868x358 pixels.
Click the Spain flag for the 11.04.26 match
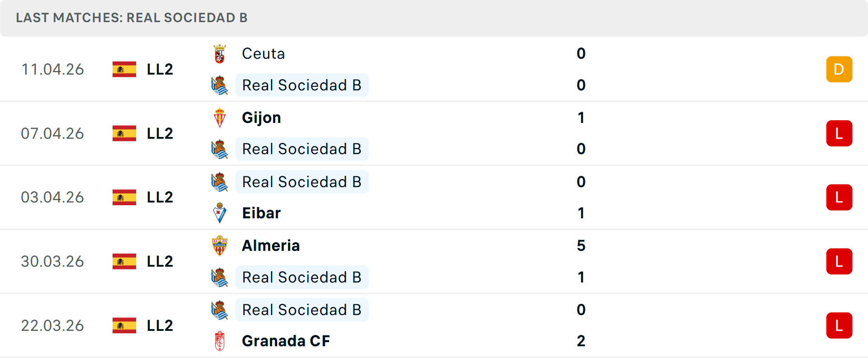[124, 69]
